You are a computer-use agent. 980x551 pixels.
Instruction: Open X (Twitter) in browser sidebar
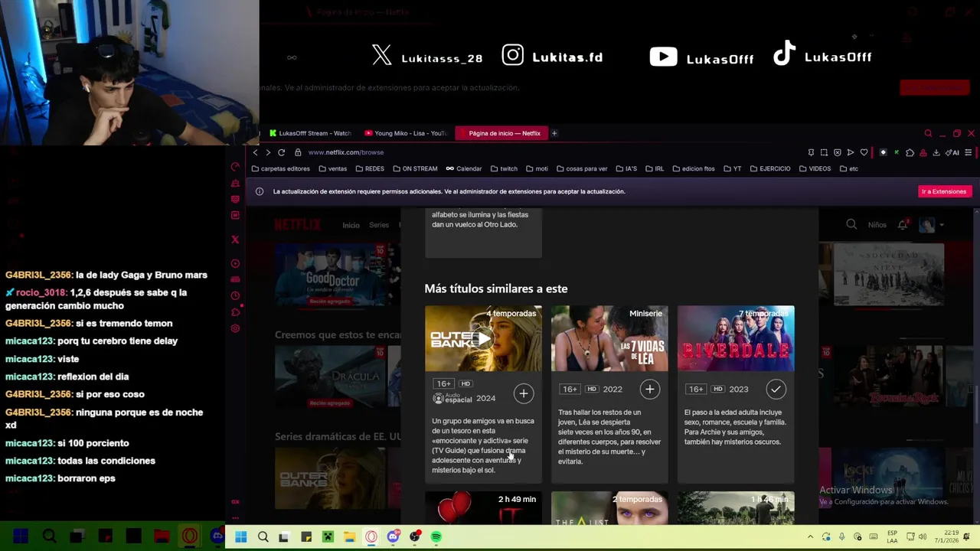(x=235, y=240)
